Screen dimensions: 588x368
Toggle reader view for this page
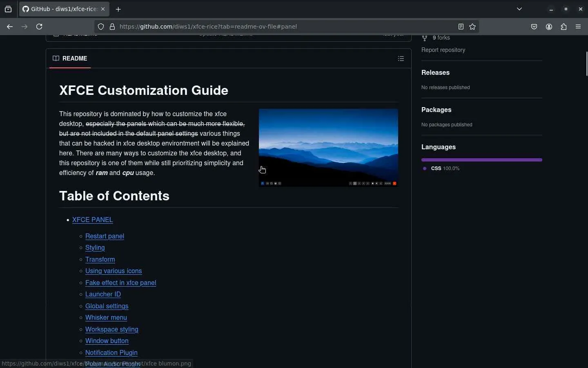[461, 27]
